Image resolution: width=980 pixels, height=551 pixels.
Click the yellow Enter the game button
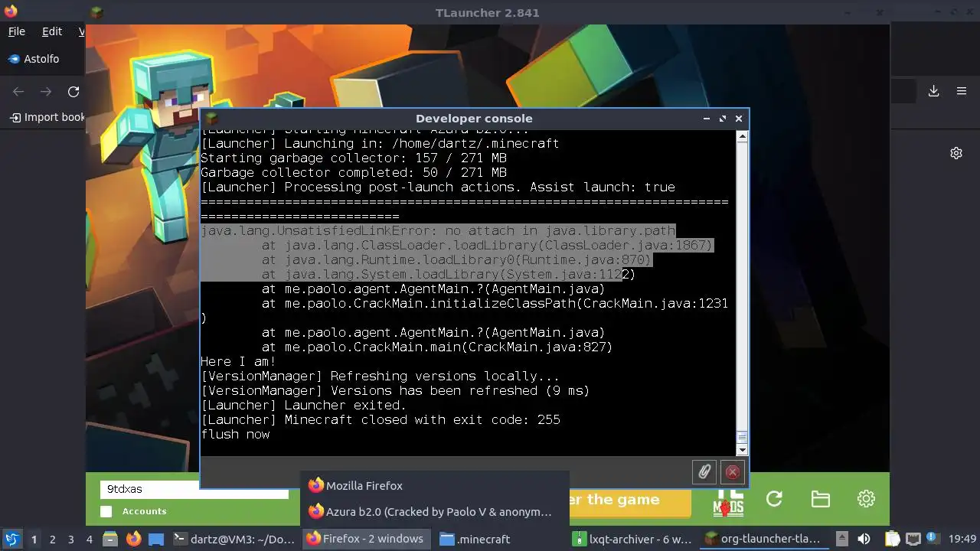(x=629, y=500)
